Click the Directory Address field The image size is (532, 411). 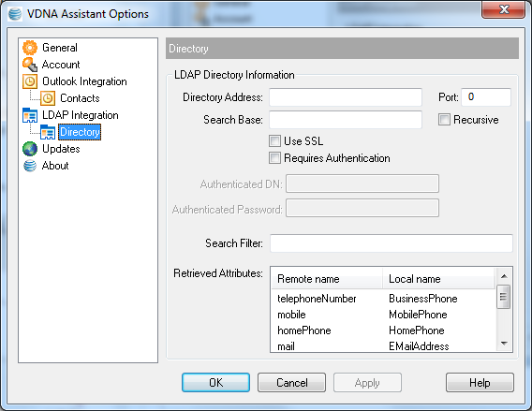[x=346, y=97]
